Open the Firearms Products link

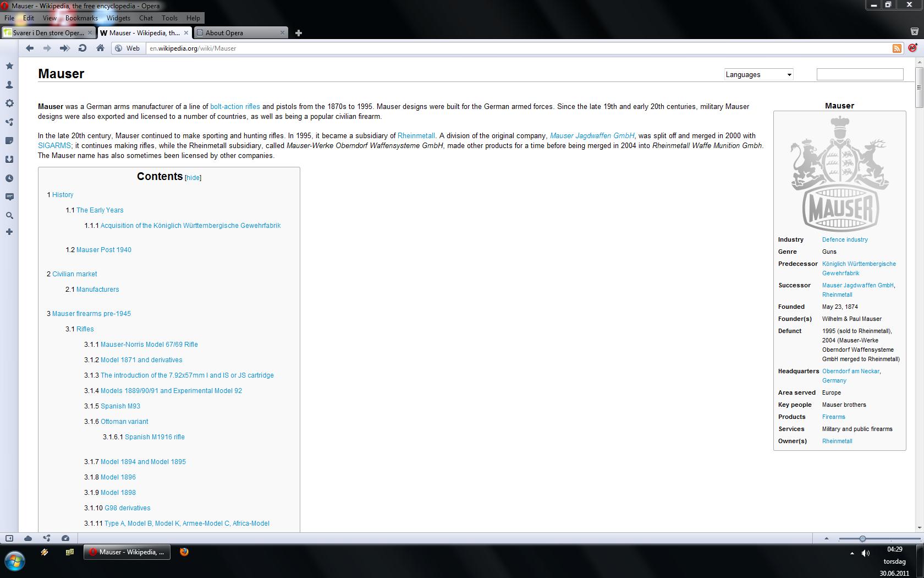(834, 417)
